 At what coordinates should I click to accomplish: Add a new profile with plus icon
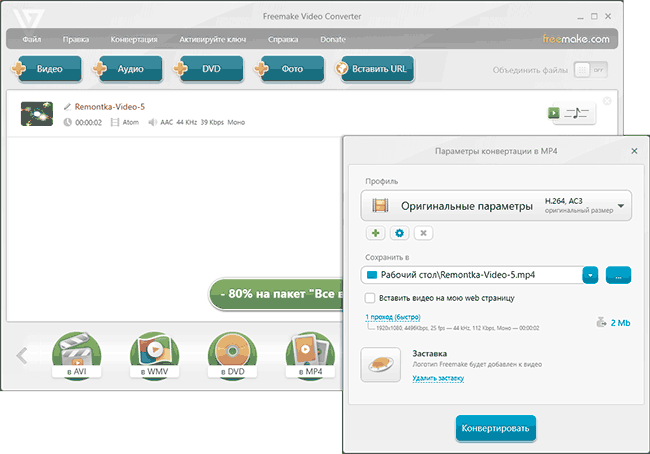point(376,233)
